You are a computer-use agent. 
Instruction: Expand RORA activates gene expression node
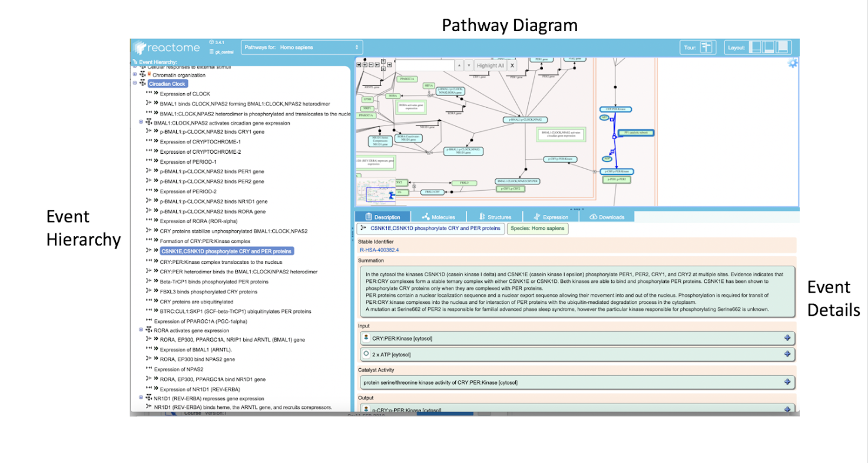click(x=141, y=330)
